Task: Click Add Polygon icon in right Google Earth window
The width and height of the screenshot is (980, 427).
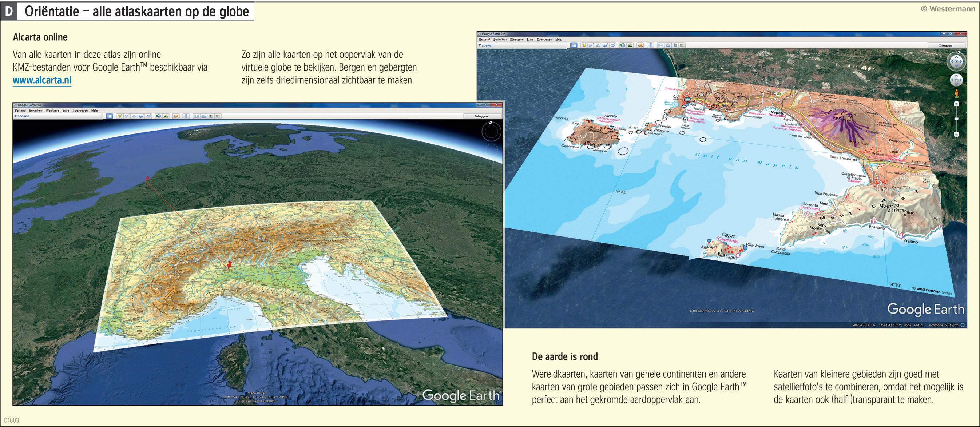Action: coord(591,45)
